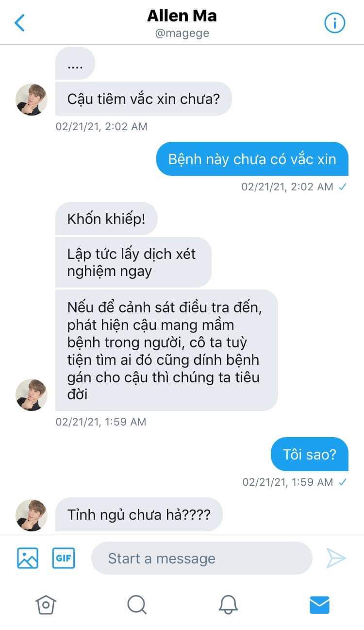Tap the send arrow icon
This screenshot has width=364, height=630.
336,558
